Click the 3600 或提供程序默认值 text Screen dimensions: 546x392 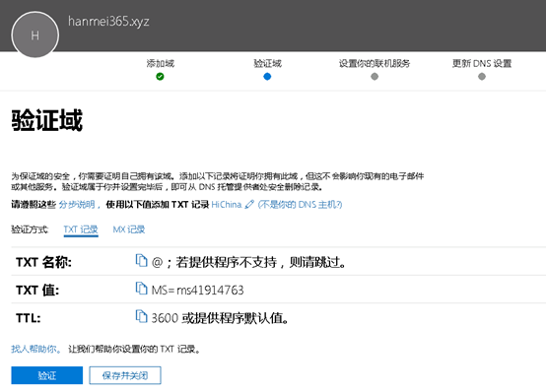pyautogui.click(x=220, y=318)
